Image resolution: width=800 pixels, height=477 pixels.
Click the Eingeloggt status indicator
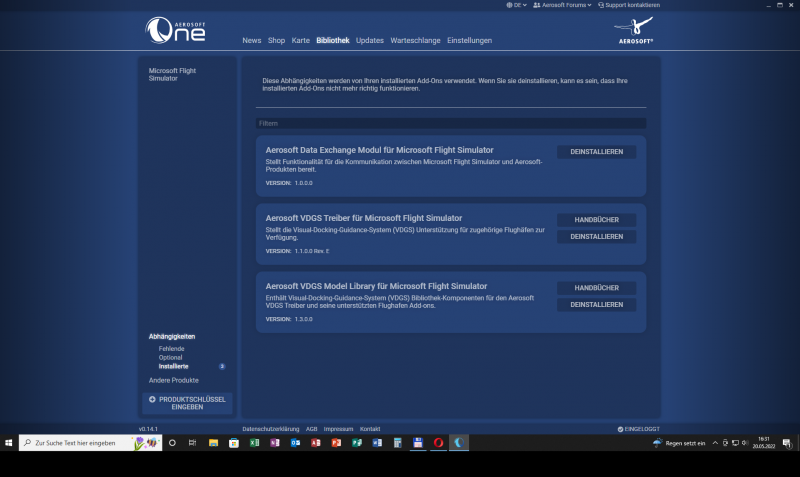tap(638, 429)
